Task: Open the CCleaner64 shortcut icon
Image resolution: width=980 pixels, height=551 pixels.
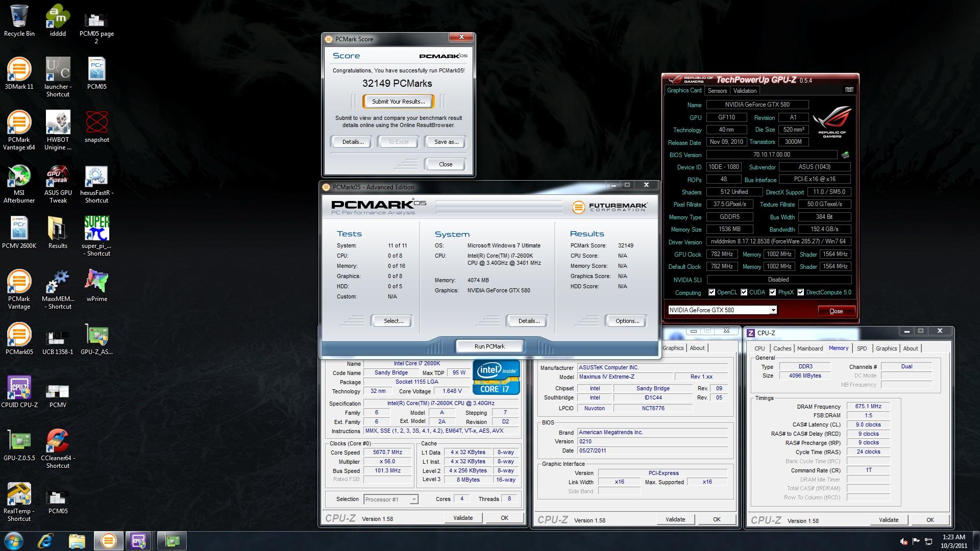Action: pyautogui.click(x=58, y=448)
